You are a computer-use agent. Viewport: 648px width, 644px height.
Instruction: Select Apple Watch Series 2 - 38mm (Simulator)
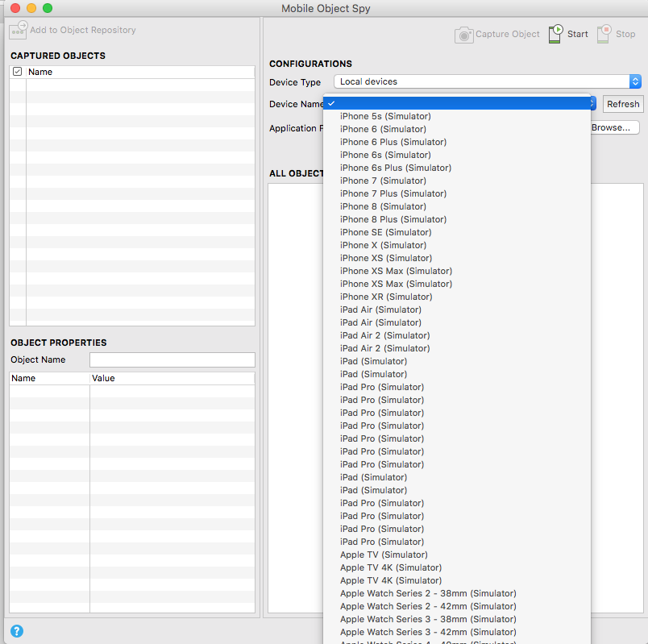pyautogui.click(x=457, y=593)
